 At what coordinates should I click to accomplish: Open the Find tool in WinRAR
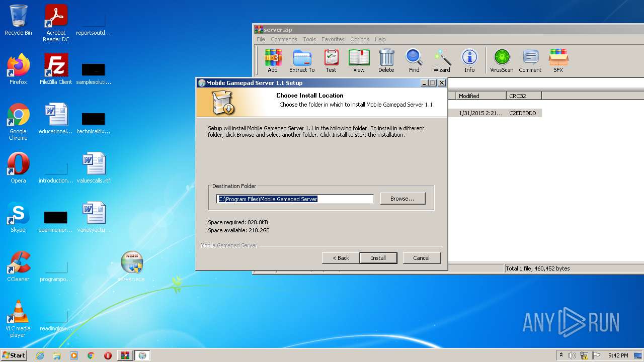click(x=414, y=61)
